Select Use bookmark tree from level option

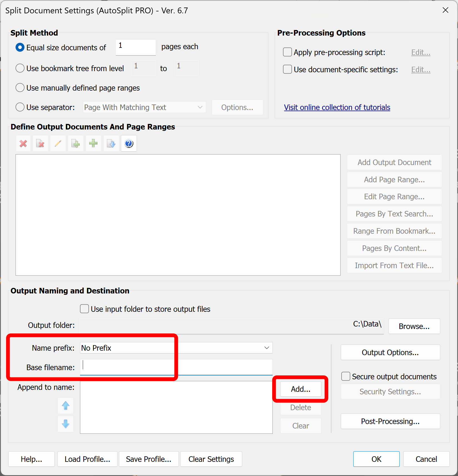click(x=20, y=68)
